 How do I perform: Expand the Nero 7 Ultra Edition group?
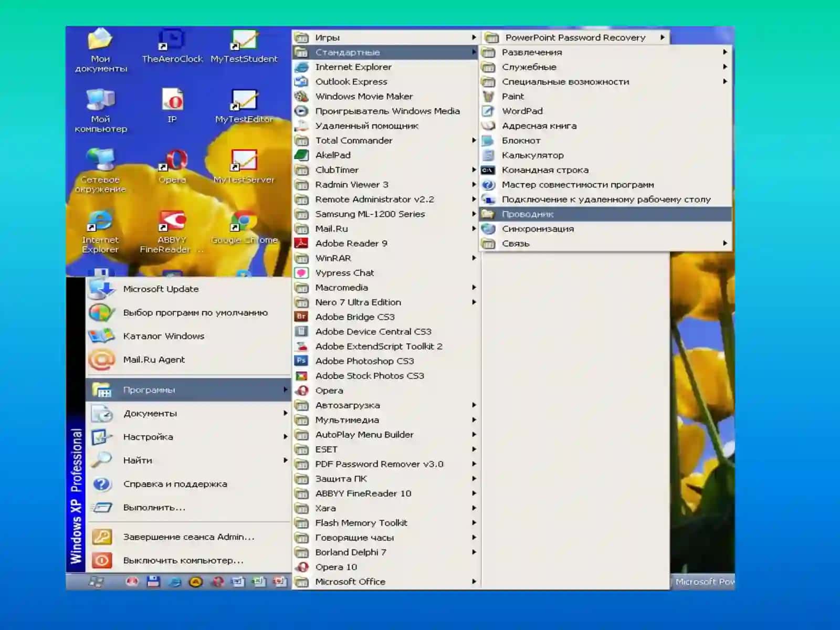tap(385, 302)
